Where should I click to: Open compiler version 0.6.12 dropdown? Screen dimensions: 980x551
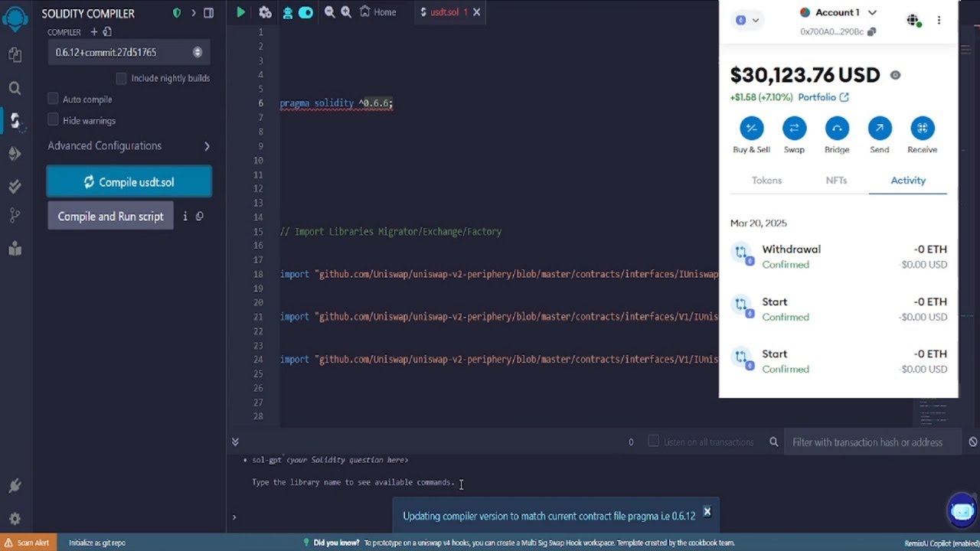[x=129, y=52]
